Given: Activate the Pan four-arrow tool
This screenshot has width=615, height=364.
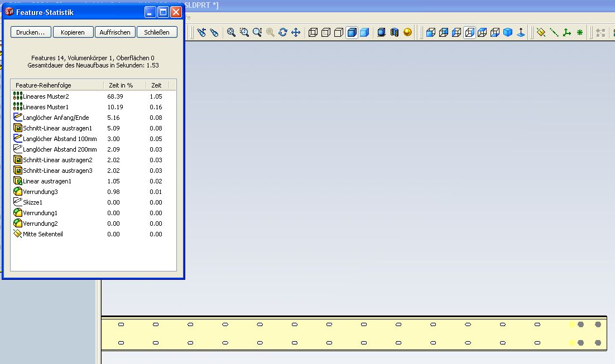Looking at the screenshot, I should [296, 32].
